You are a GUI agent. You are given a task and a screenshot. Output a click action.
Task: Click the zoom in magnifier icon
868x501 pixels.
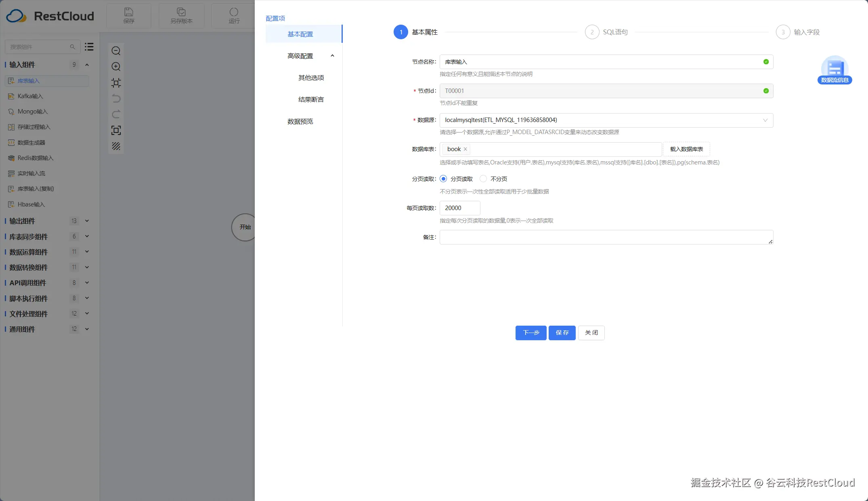116,67
